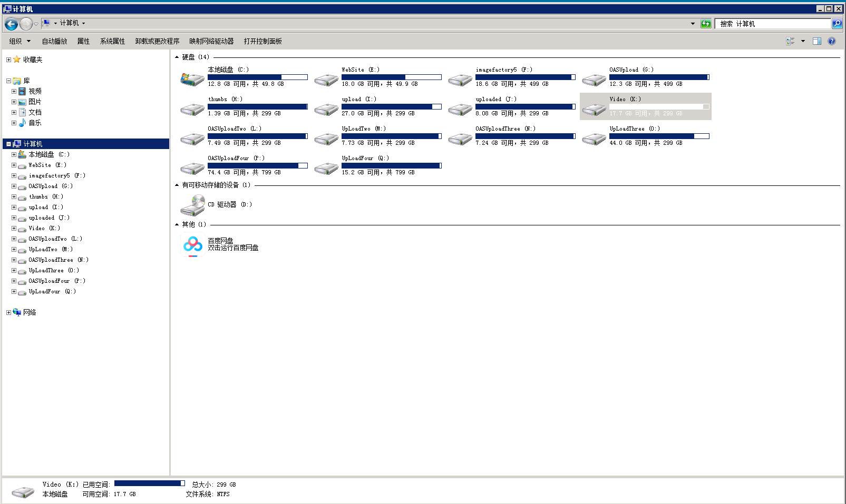846x504 pixels.
Task: Select the thumbs (H:) drive icon
Action: click(x=192, y=109)
